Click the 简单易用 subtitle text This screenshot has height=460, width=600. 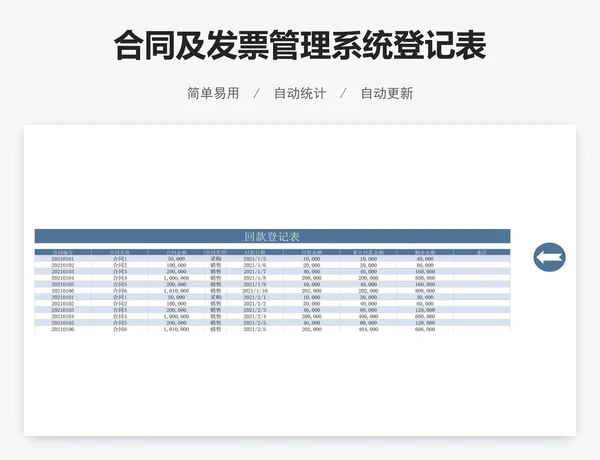213,93
